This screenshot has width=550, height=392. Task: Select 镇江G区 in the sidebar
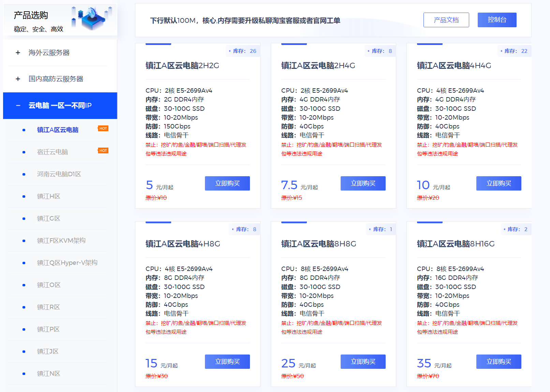[48, 218]
